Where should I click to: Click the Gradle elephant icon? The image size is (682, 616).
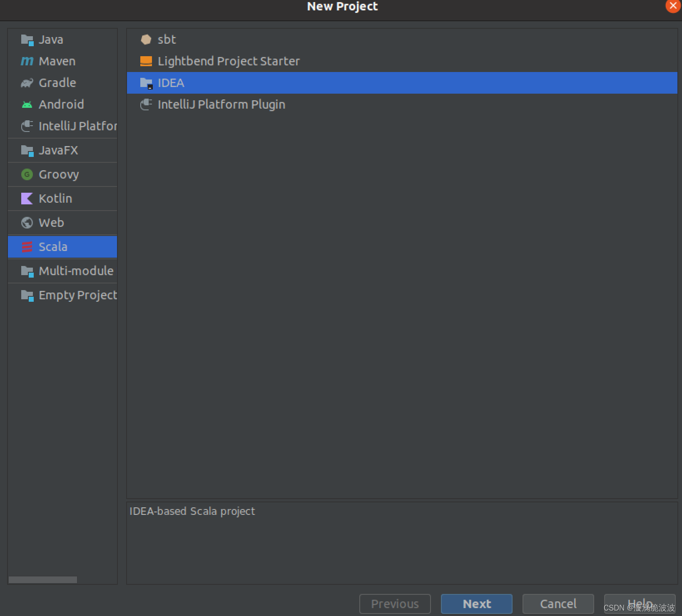(x=27, y=83)
